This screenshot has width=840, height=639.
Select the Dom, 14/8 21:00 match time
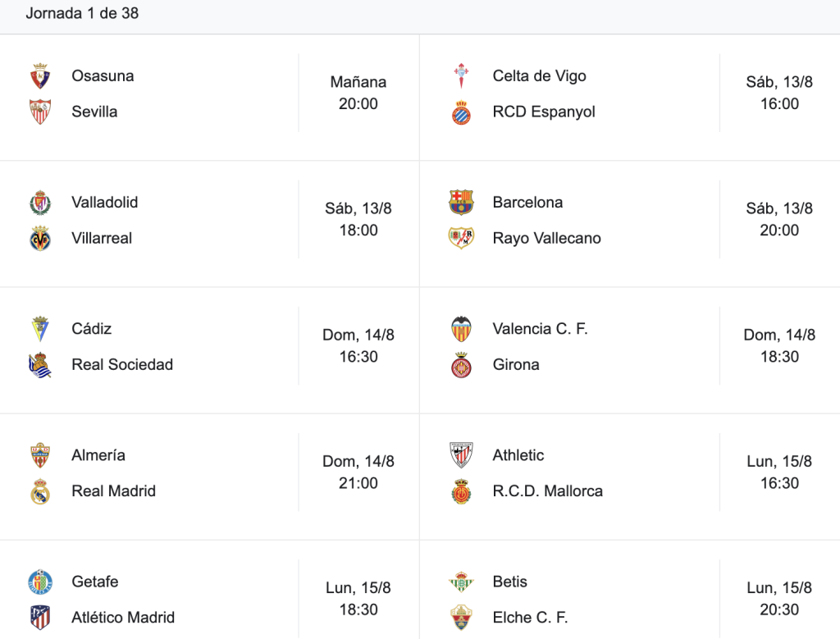point(358,472)
